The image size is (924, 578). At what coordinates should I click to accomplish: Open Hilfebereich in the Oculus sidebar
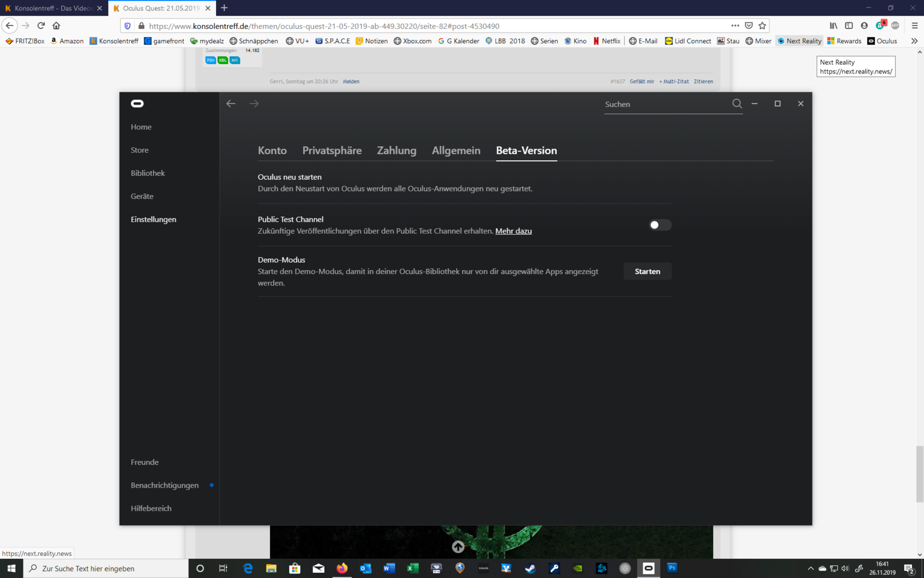click(151, 509)
